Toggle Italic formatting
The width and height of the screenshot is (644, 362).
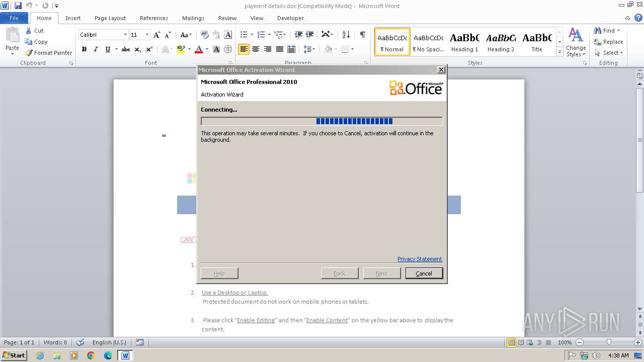[96, 49]
